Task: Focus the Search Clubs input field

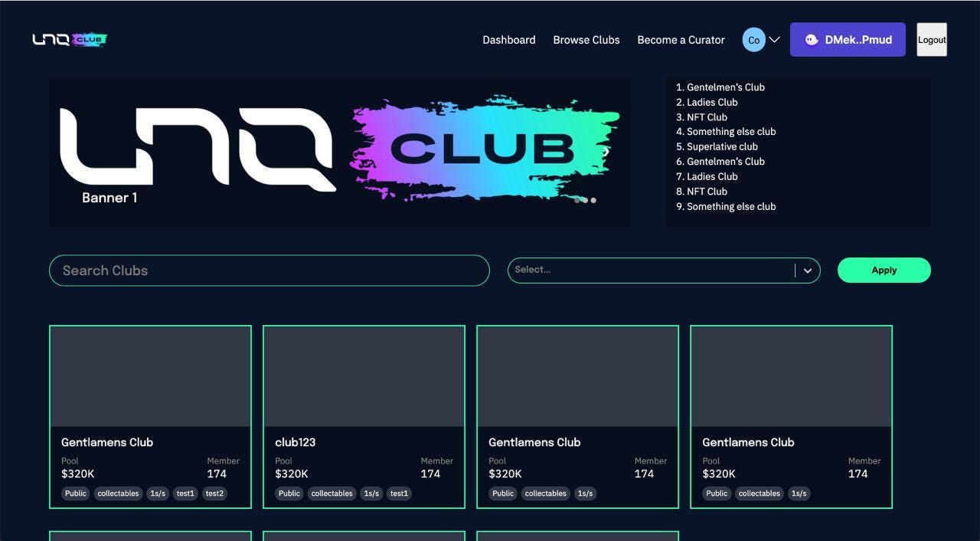Action: tap(269, 270)
